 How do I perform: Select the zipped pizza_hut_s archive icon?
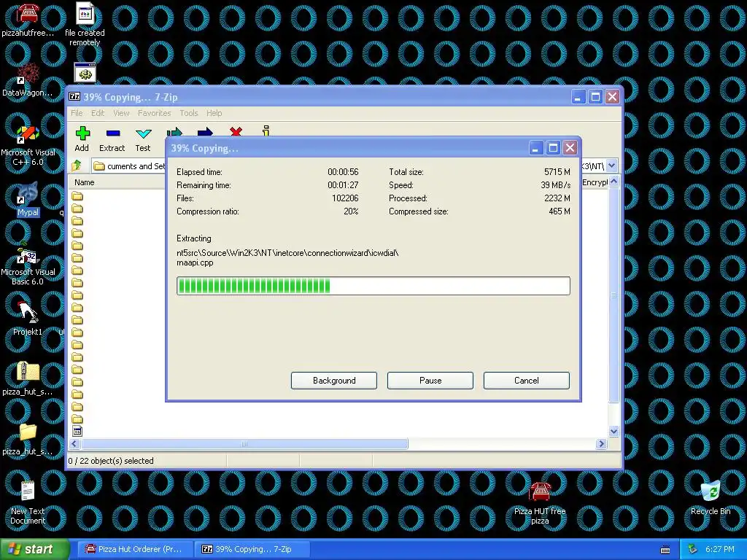tap(27, 378)
